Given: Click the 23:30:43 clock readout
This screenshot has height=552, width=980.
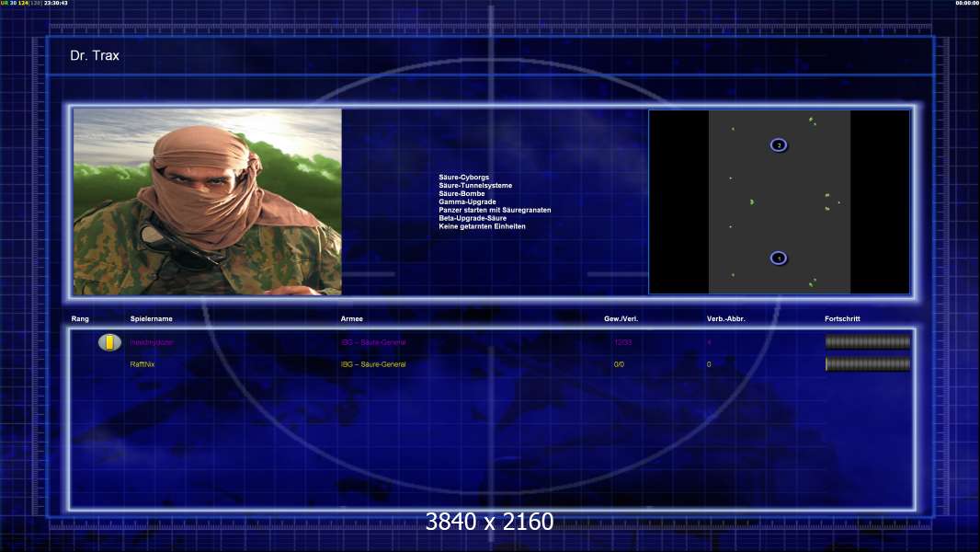Looking at the screenshot, I should click(56, 3).
